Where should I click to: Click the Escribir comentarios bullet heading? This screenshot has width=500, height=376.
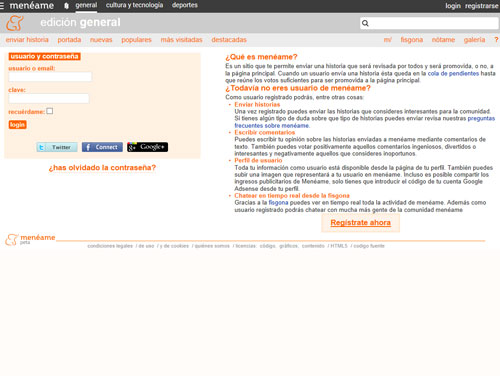click(265, 133)
